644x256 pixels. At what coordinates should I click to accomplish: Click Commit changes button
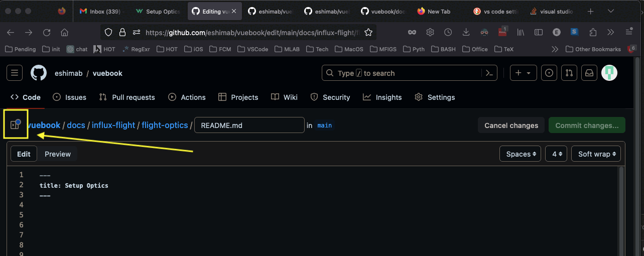(x=587, y=125)
